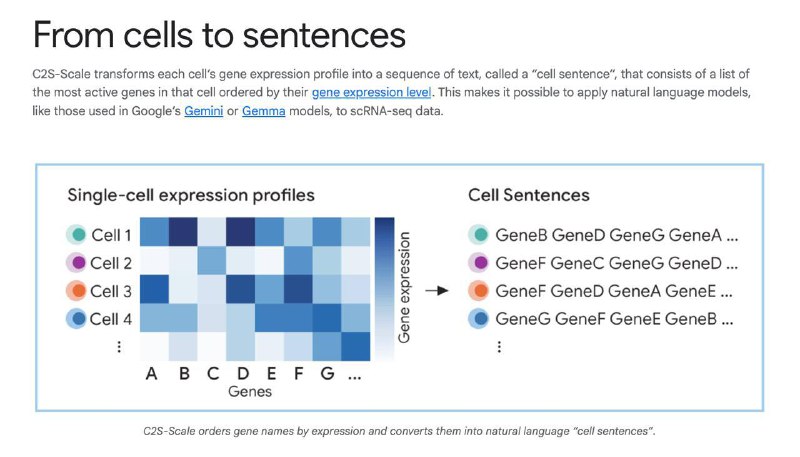Click the vertical ellipsis below the cell sentences
Image resolution: width=800 pixels, height=457 pixels.
(x=499, y=347)
